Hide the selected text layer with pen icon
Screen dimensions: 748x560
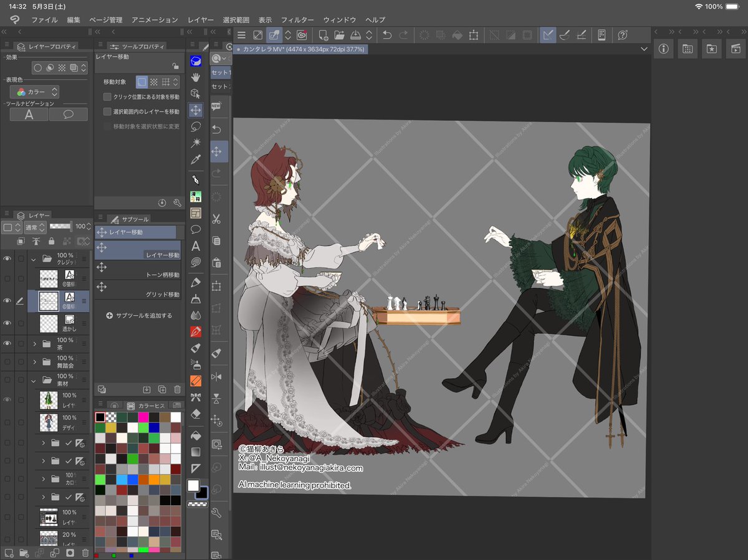[7, 301]
